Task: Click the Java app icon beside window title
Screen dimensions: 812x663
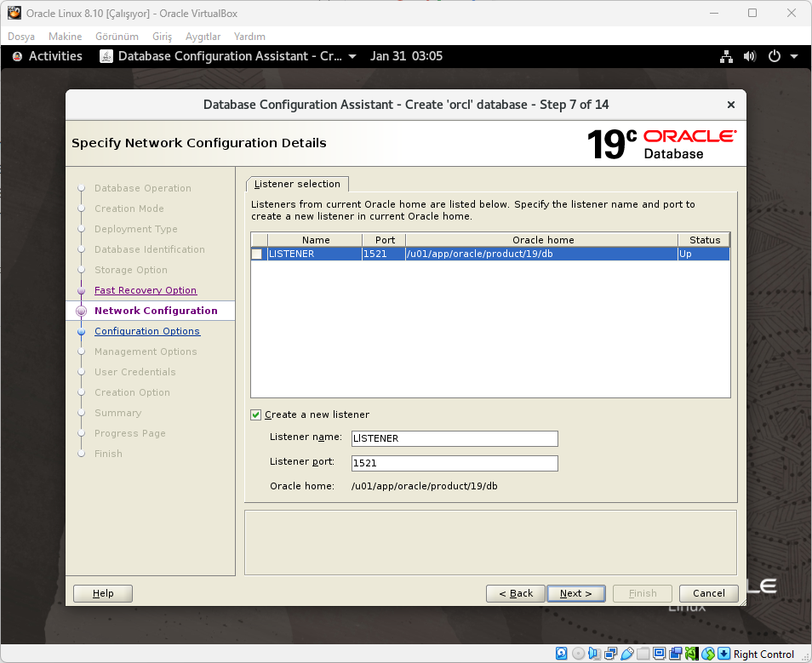Action: click(106, 56)
